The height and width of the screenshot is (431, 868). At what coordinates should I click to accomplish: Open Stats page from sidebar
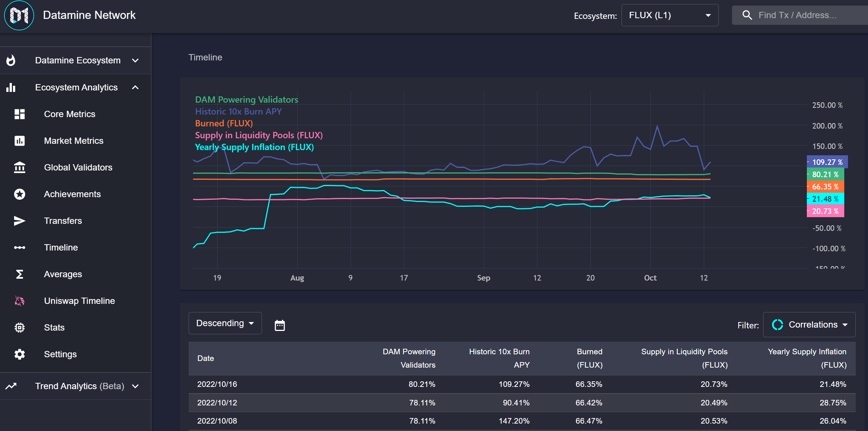[x=54, y=328]
